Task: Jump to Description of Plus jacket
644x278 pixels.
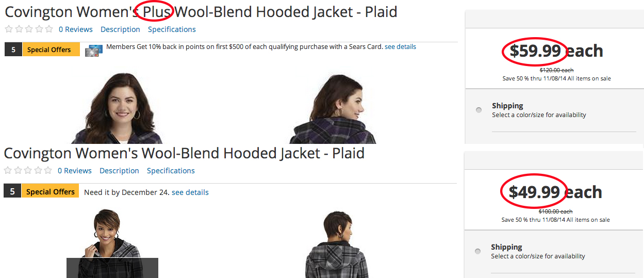Action: pos(120,29)
